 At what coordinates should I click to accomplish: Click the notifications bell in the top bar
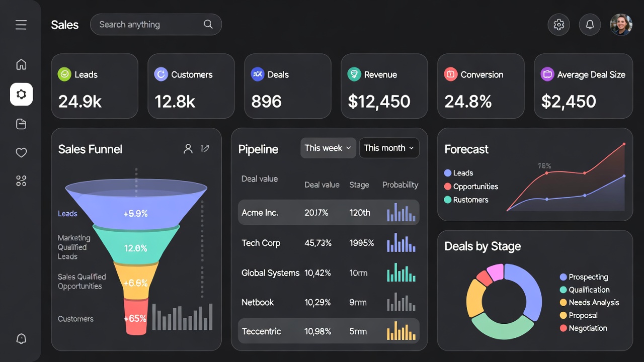pyautogui.click(x=590, y=24)
